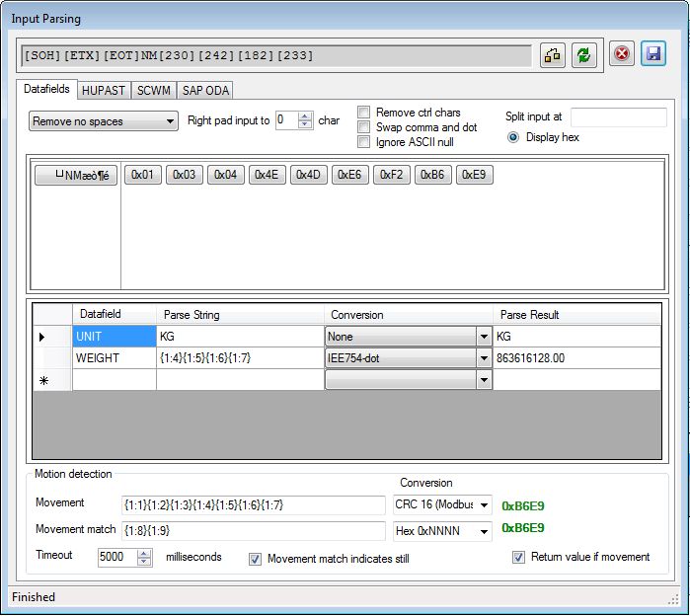Select the Display hex radio button
The width and height of the screenshot is (690, 616).
pyautogui.click(x=513, y=137)
